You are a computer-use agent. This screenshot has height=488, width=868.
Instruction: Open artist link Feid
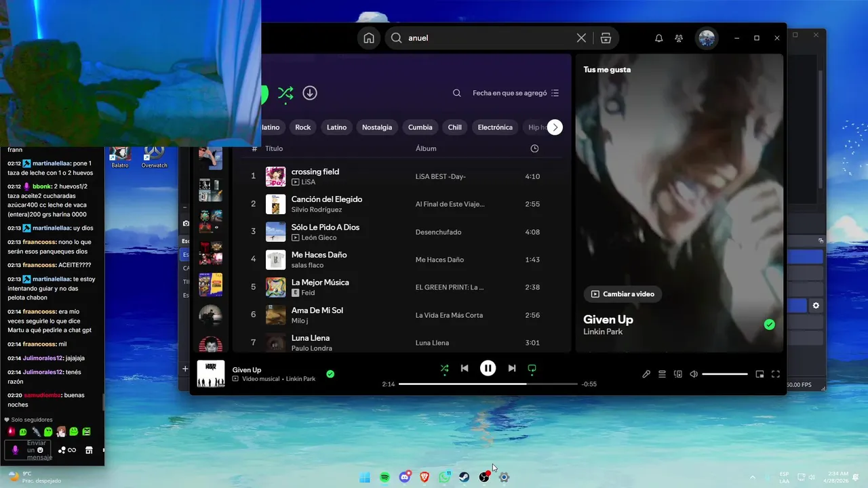pos(308,293)
